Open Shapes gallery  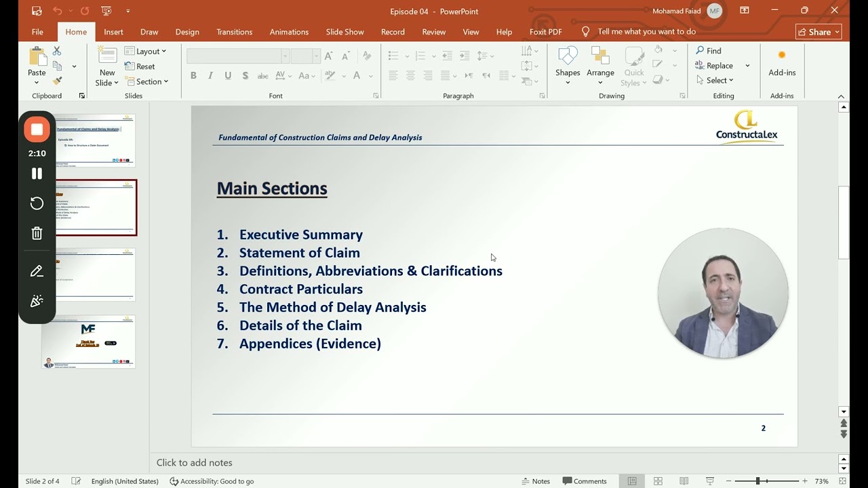[568, 65]
